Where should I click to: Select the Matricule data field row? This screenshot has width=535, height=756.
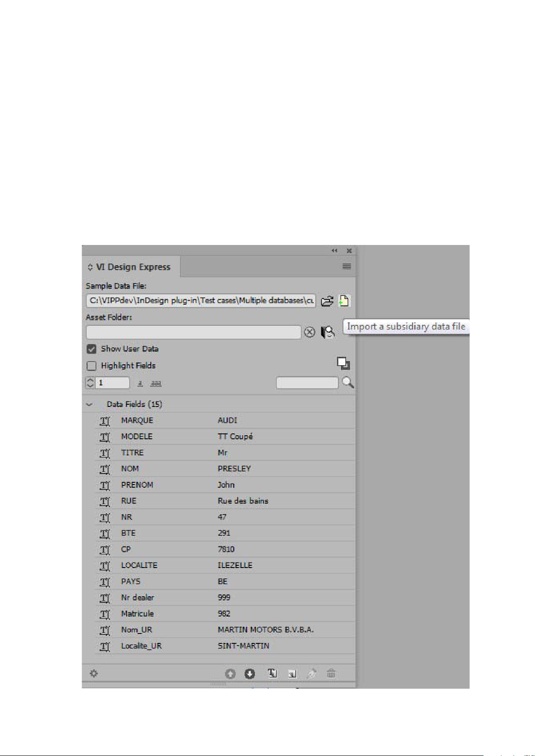[x=225, y=614]
